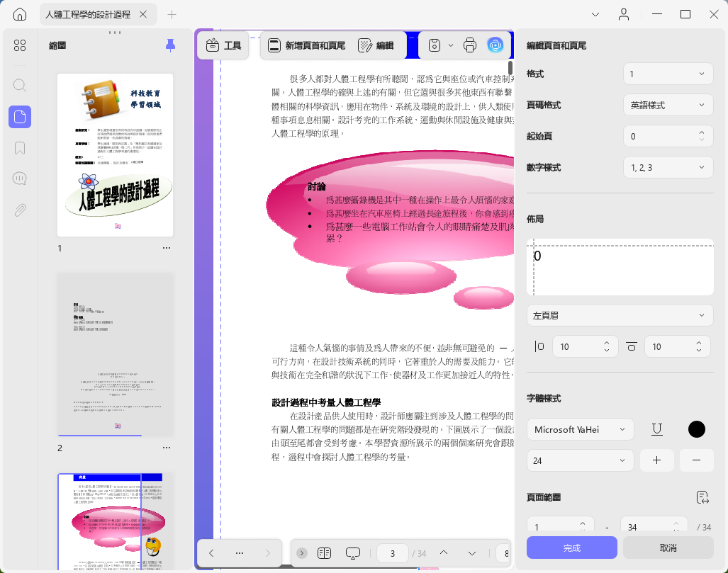Click the 討論 heading in document

pyautogui.click(x=317, y=186)
